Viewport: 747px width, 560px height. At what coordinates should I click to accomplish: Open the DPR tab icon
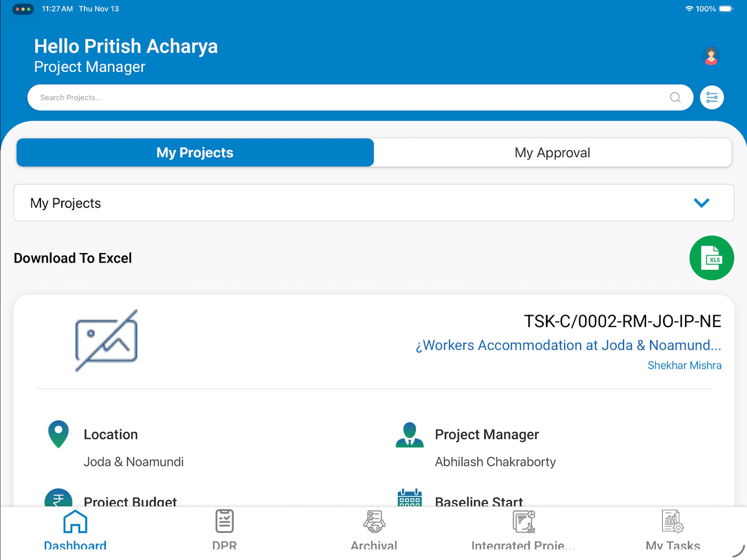(x=224, y=521)
